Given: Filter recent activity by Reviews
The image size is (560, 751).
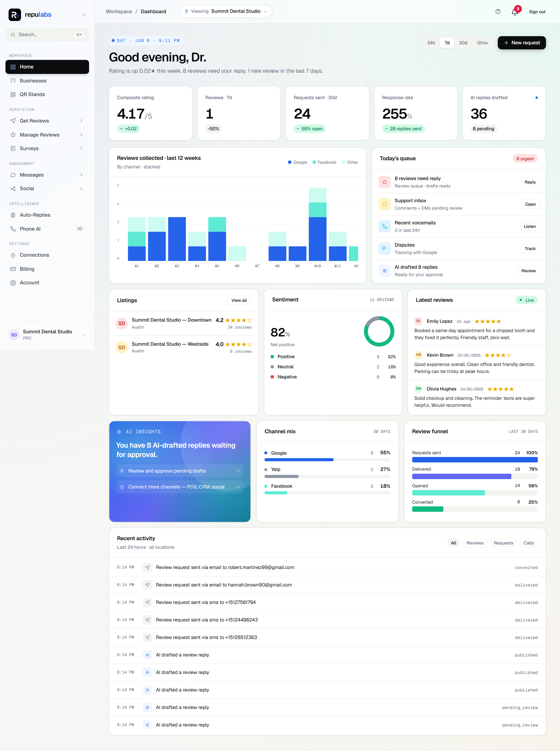Looking at the screenshot, I should pyautogui.click(x=475, y=543).
